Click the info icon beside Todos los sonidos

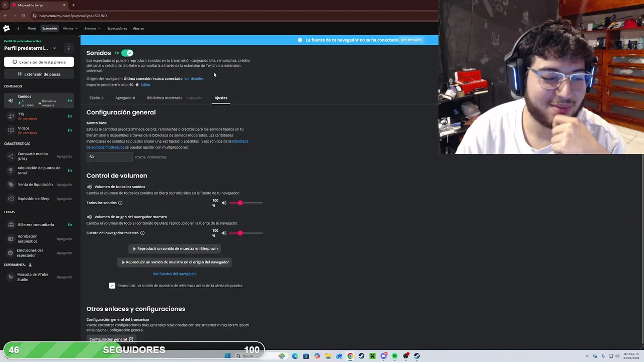(x=120, y=203)
